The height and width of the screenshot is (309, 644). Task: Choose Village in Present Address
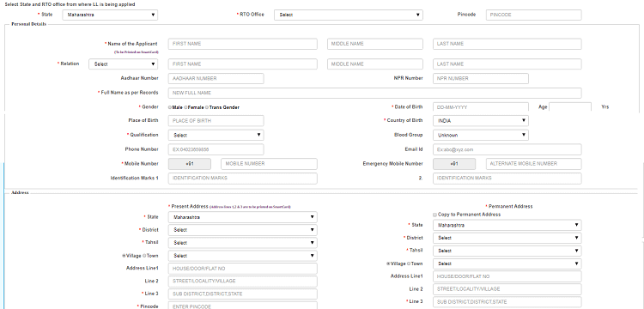pos(124,256)
